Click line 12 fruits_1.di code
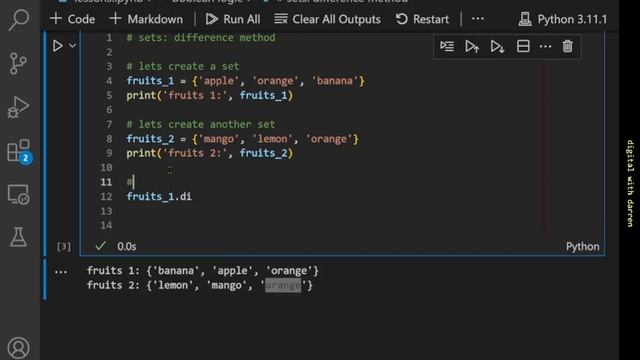The image size is (640, 360). 159,196
